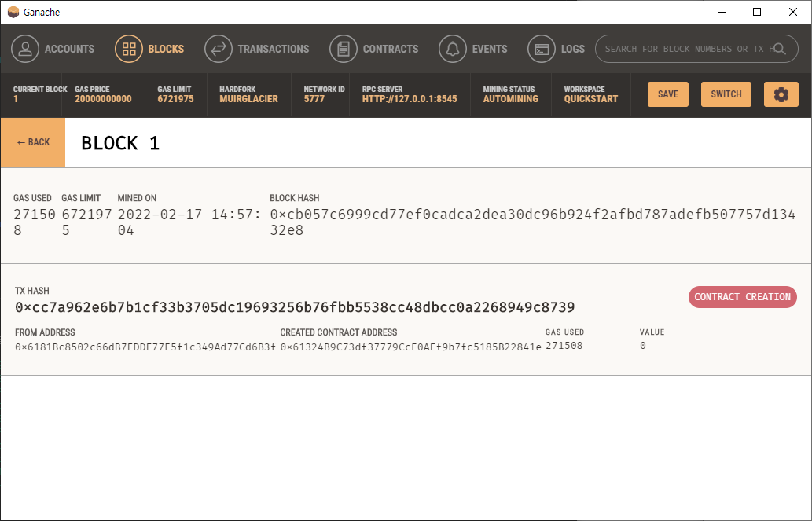The width and height of the screenshot is (812, 521).
Task: Switch to the BLOCKS tab label
Action: pos(166,49)
